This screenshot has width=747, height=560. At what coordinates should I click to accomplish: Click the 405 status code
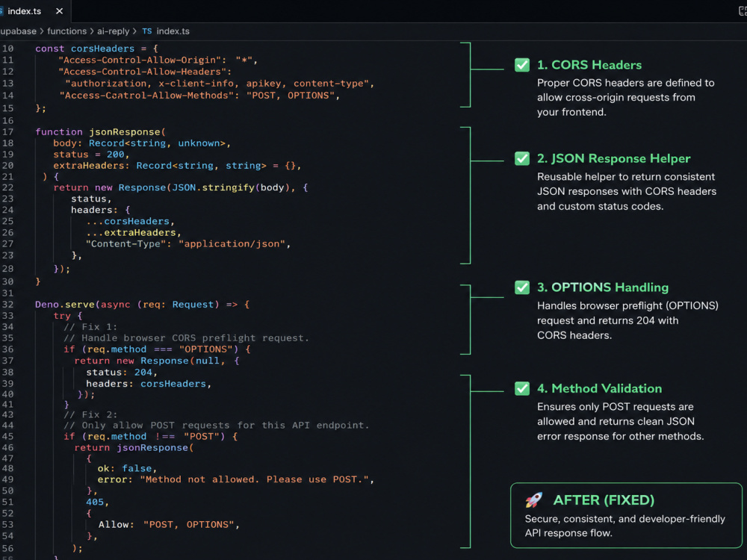pyautogui.click(x=94, y=503)
